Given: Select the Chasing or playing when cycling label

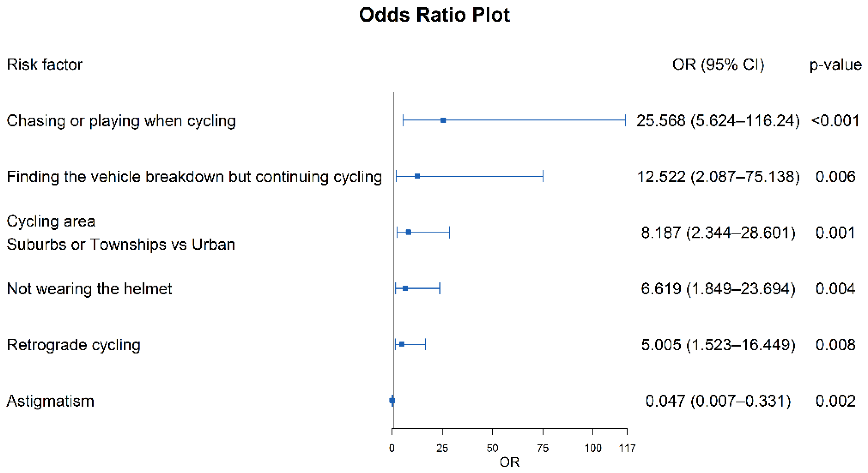Looking at the screenshot, I should point(121,120).
